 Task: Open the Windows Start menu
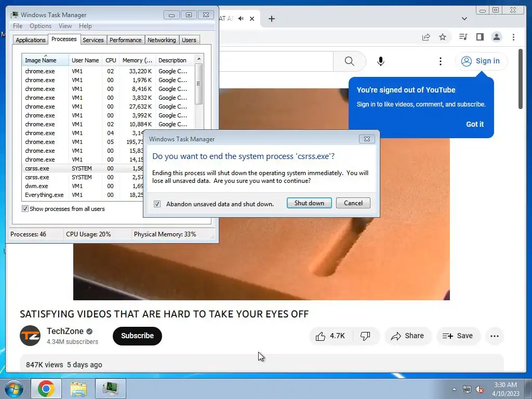point(14,389)
